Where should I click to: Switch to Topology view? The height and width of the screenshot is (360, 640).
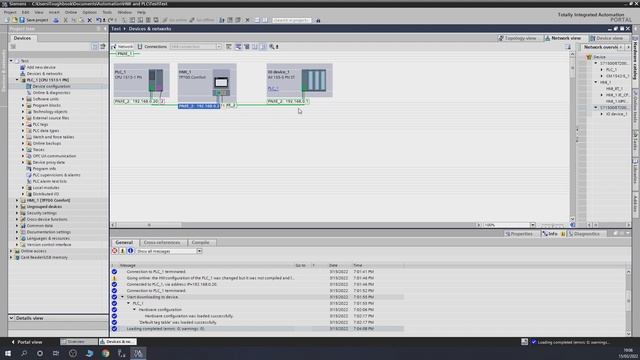[x=517, y=38]
